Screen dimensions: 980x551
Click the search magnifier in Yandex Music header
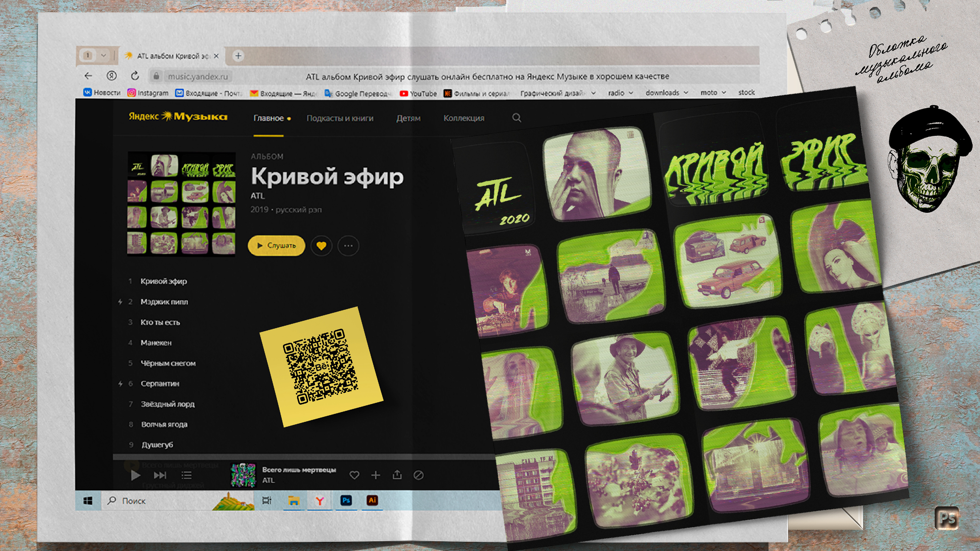point(516,118)
